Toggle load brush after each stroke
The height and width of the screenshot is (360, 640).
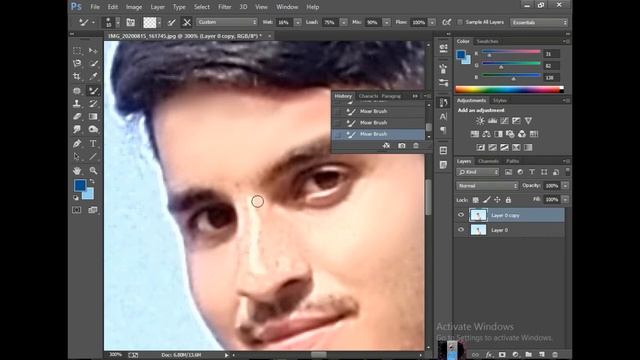coord(172,22)
